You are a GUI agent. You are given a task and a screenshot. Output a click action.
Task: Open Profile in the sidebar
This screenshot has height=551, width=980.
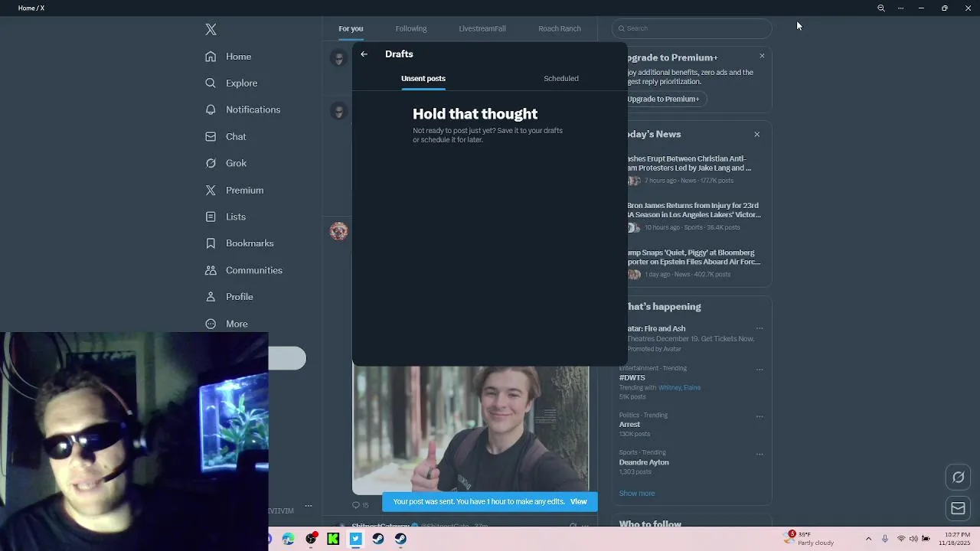tap(229, 297)
